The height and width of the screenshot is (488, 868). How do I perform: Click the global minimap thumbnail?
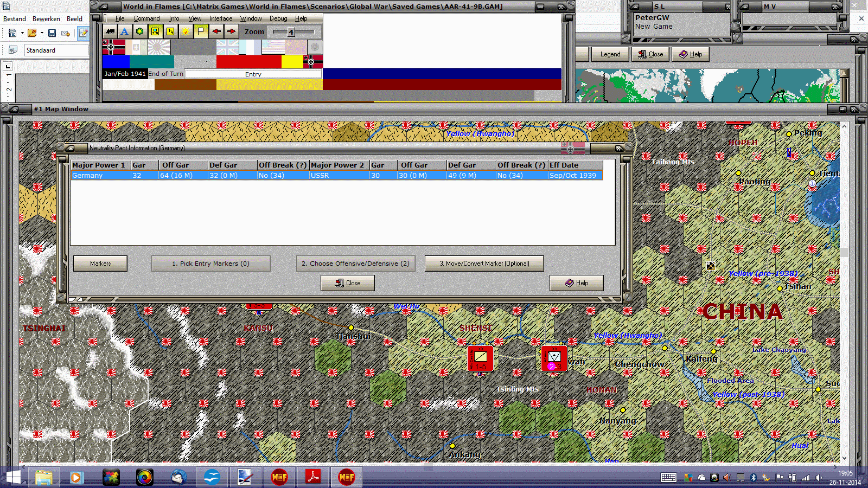[x=707, y=86]
